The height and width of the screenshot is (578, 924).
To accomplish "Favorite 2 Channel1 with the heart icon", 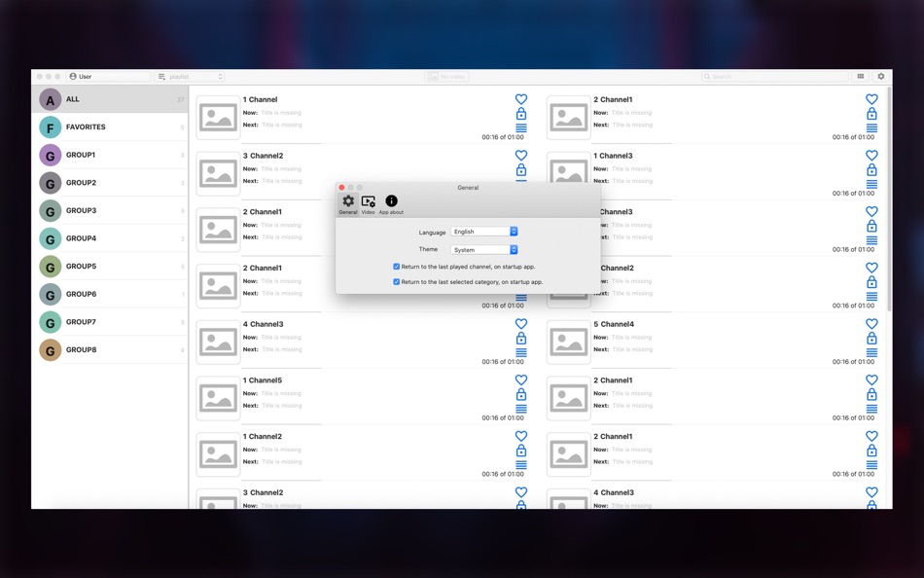I will pos(871,98).
